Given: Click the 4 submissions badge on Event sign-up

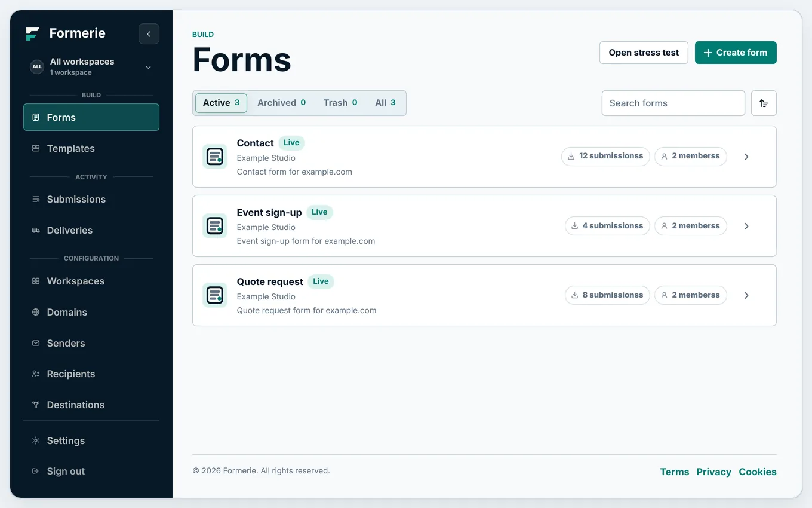Looking at the screenshot, I should point(607,226).
